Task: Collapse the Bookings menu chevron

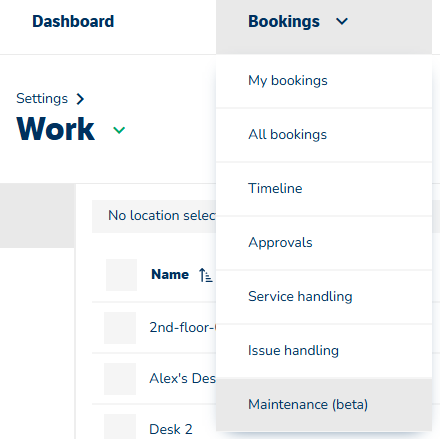Action: tap(342, 22)
